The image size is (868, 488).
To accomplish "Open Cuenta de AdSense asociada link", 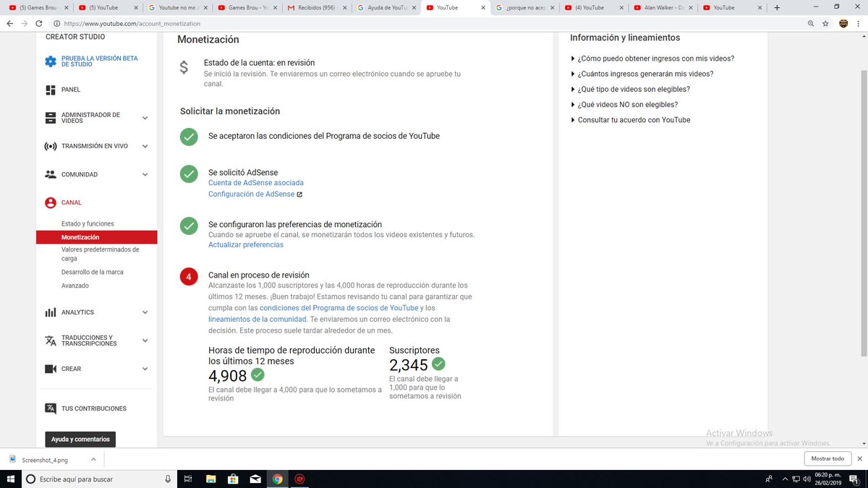I will (256, 183).
